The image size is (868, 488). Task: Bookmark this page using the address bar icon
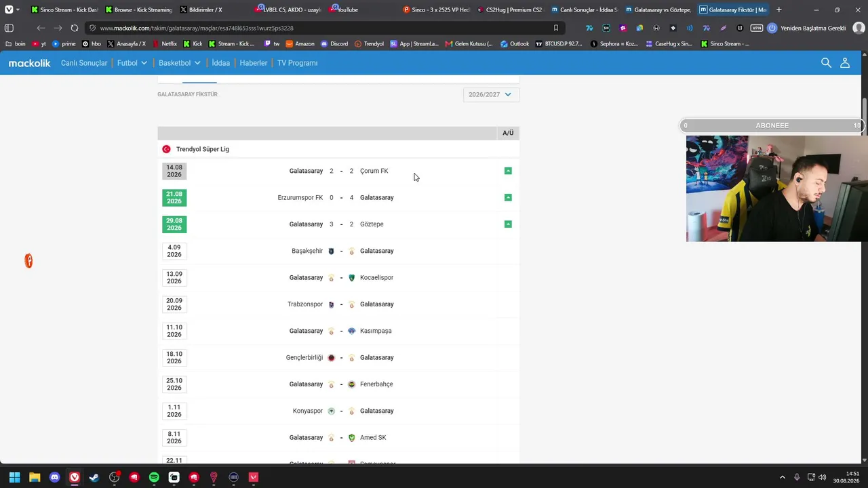pyautogui.click(x=556, y=28)
